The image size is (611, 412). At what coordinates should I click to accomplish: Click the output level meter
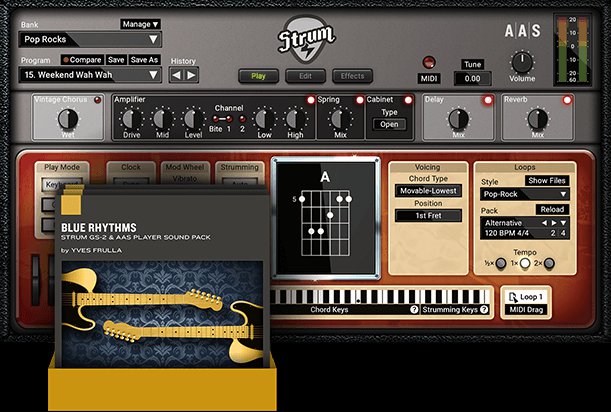(572, 50)
